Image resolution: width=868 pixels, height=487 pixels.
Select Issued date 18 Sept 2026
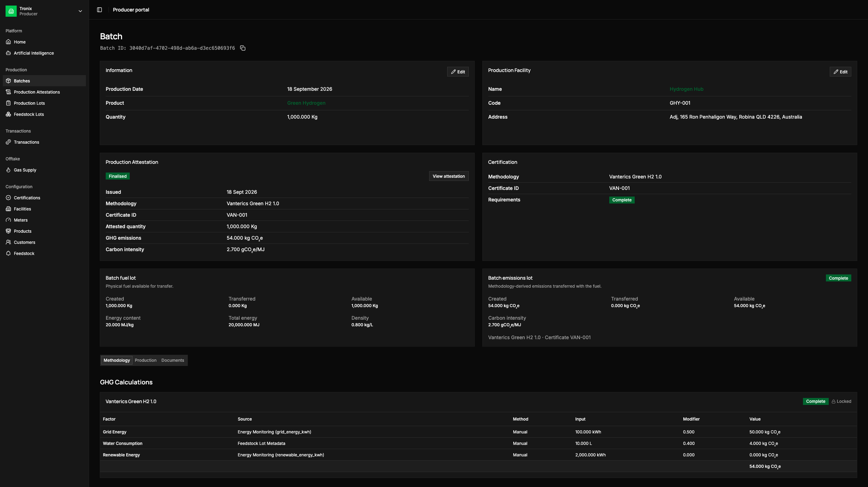click(x=242, y=192)
